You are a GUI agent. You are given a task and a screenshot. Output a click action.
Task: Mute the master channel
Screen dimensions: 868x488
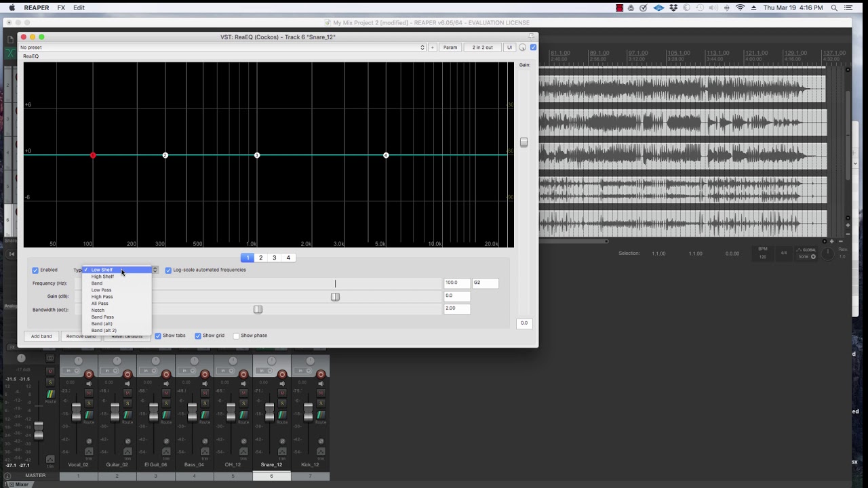(x=50, y=371)
